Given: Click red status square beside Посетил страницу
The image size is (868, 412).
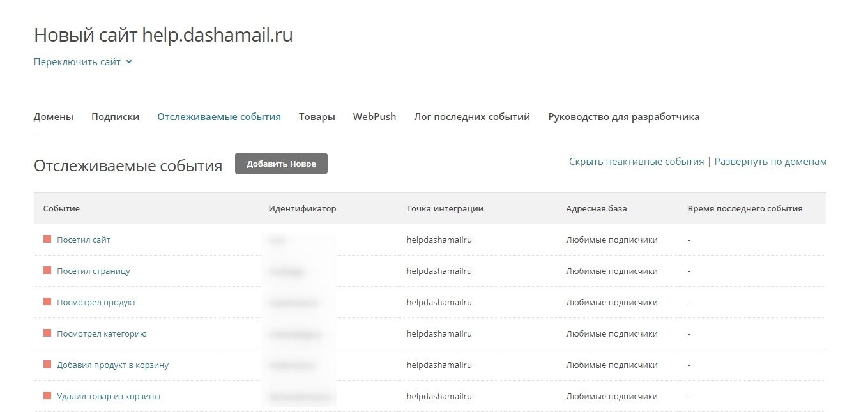Looking at the screenshot, I should (47, 271).
